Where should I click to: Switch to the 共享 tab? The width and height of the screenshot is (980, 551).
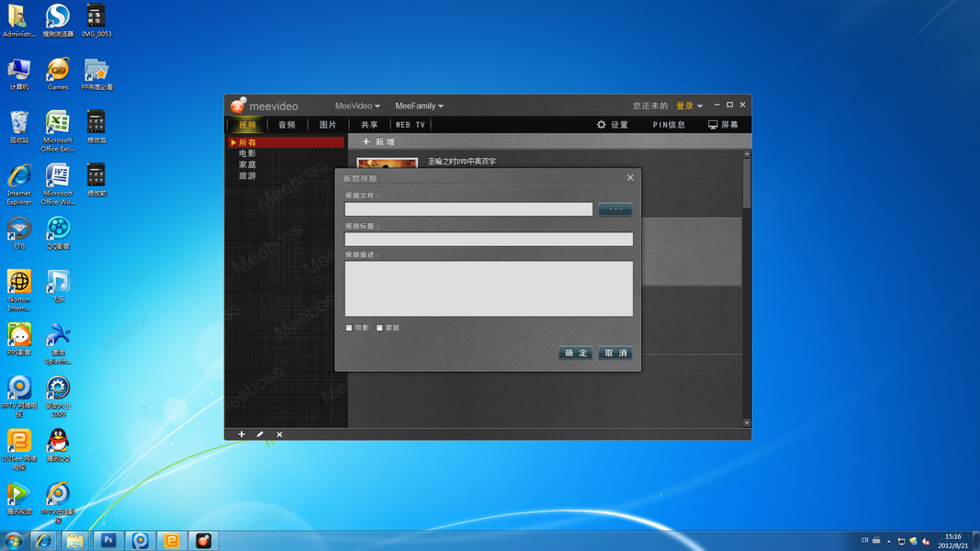(369, 125)
